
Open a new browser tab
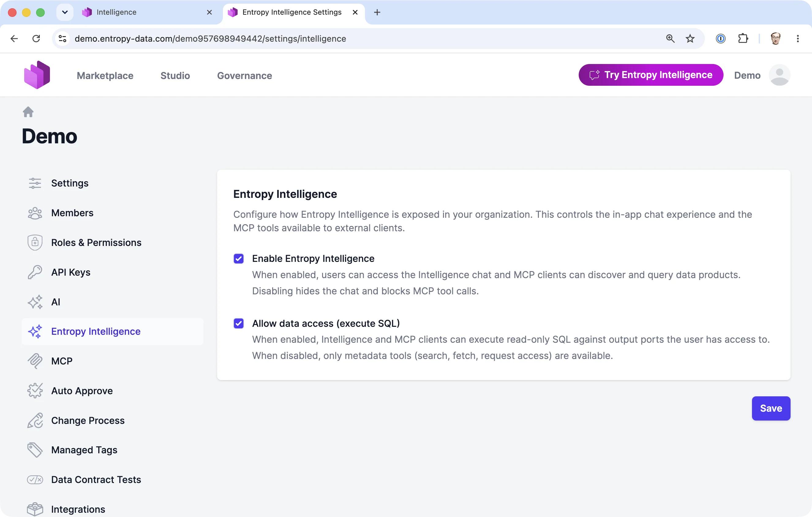[x=377, y=13]
